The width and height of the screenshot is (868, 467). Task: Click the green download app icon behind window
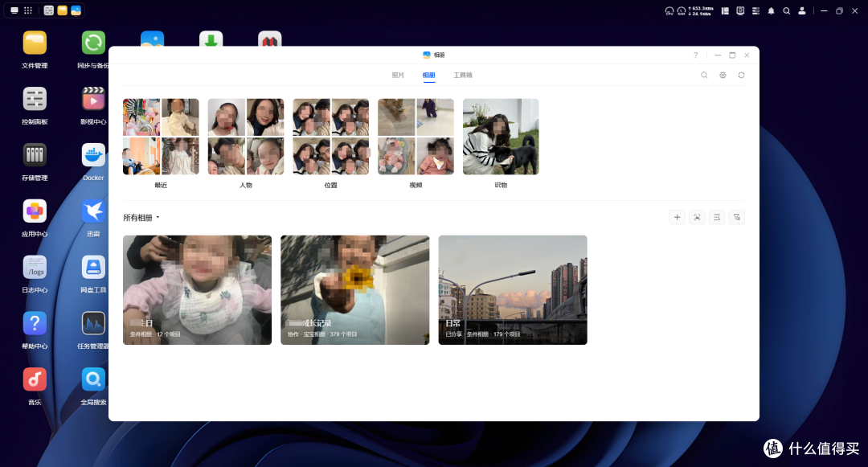tap(211, 39)
